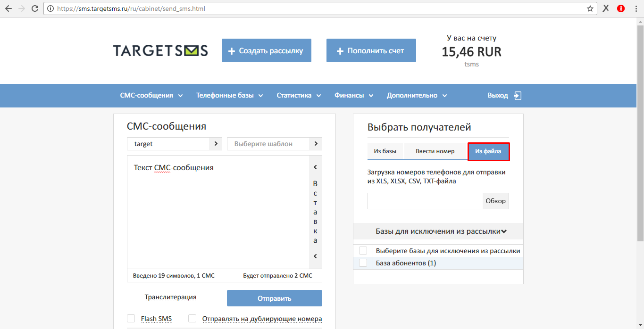Screen dimensions: 644x329
Task: Click the TargetSMS logo
Action: point(160,51)
